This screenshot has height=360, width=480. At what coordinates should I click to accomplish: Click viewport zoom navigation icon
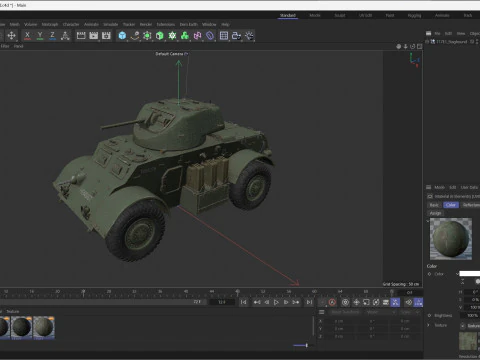tap(405, 46)
